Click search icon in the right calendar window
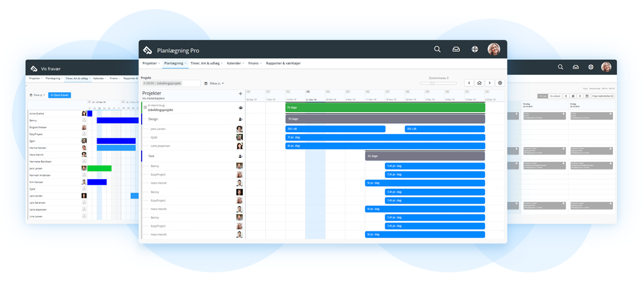This screenshot has height=299, width=644. coord(560,67)
